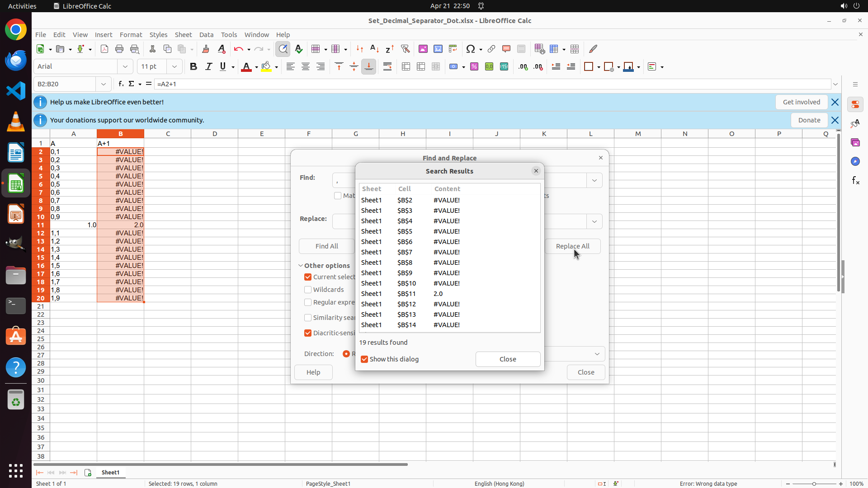Click the zoom slider in status bar
The image size is (868, 488).
pos(814,483)
